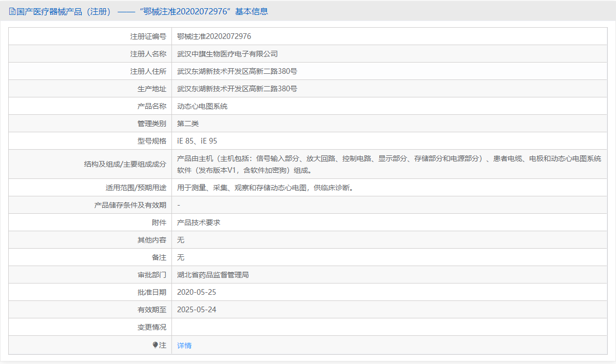Select expiry date 2025-05-24

pos(197,310)
